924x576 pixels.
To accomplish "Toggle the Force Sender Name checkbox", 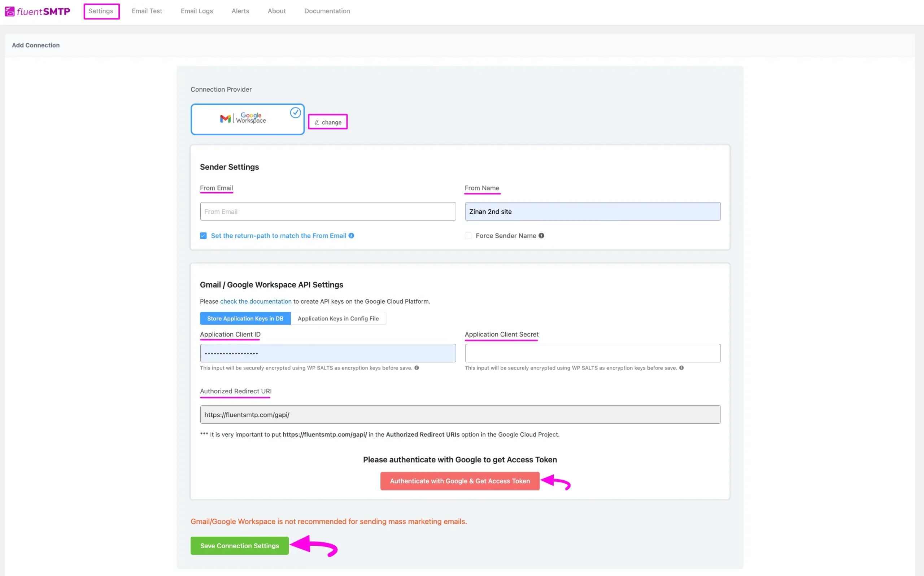I will click(468, 236).
